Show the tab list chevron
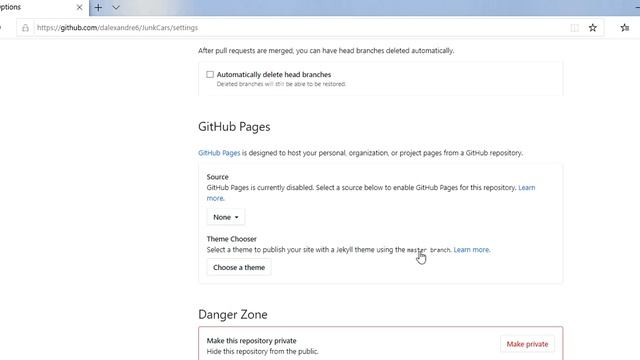 [116, 7]
